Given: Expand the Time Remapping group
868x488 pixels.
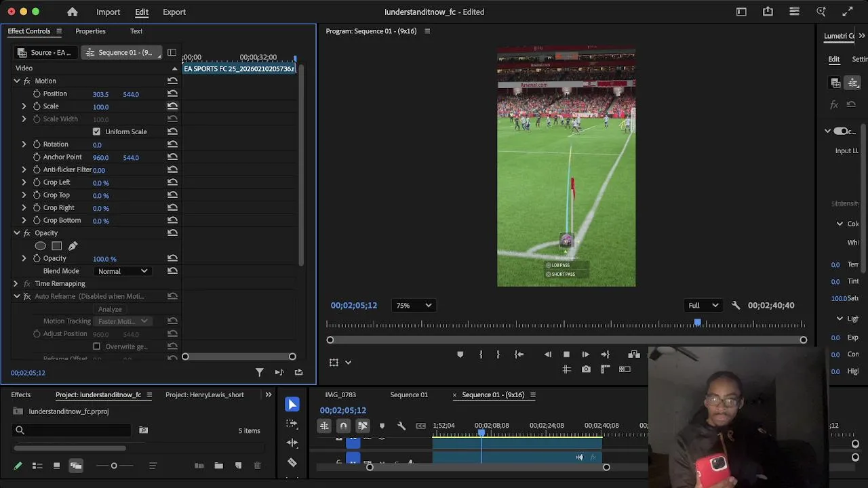Looking at the screenshot, I should coord(16,283).
